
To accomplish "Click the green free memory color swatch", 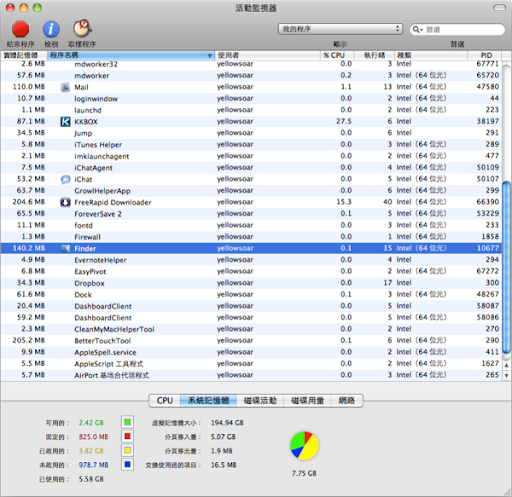I will click(127, 422).
